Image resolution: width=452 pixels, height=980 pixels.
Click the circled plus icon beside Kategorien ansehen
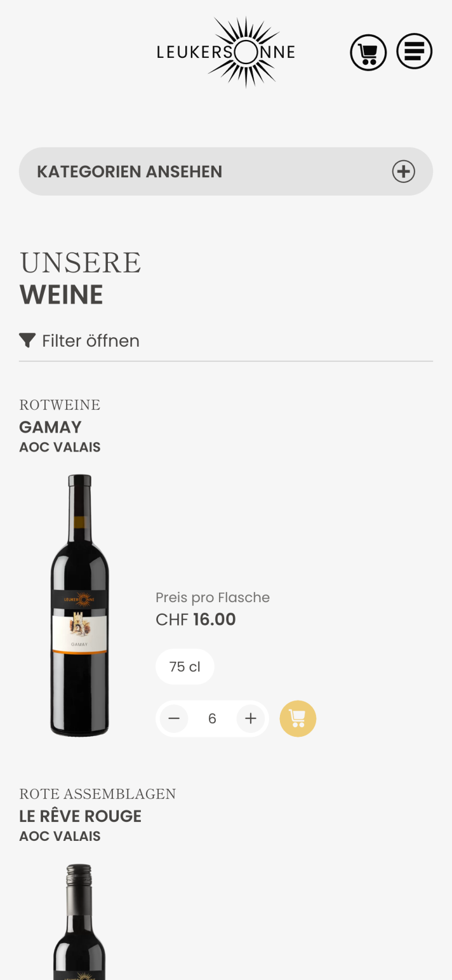click(x=403, y=171)
